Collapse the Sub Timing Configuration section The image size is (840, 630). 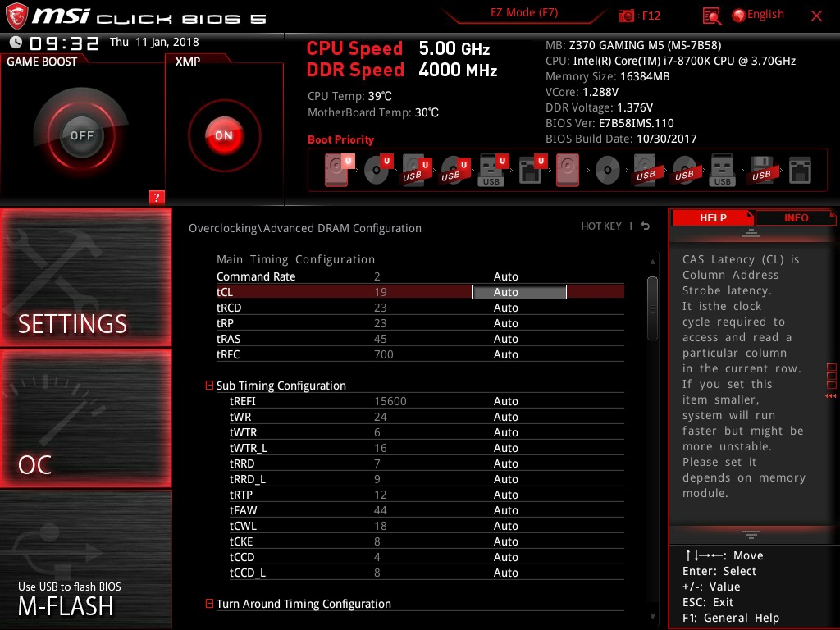pos(209,386)
